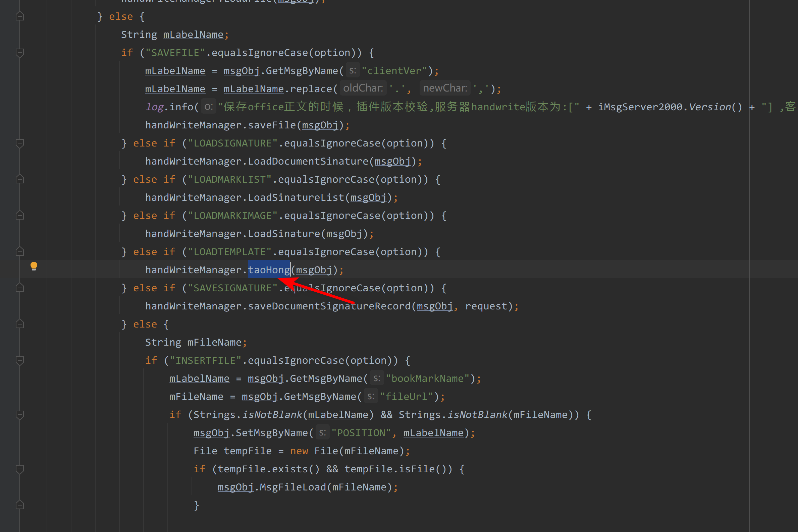Fold the LOADMARKIMAGE branch in gutter
The height and width of the screenshot is (532, 798).
[x=20, y=216]
